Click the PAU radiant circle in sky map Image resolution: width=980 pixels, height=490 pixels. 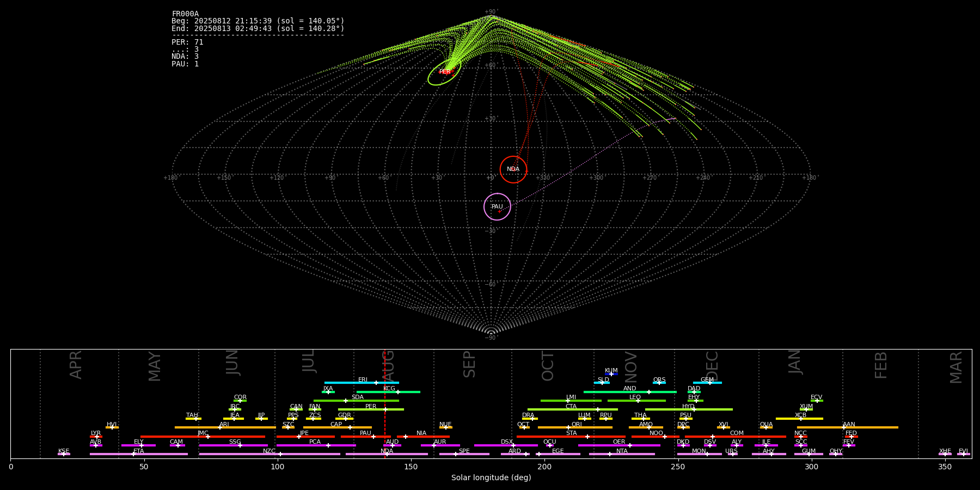tap(497, 206)
